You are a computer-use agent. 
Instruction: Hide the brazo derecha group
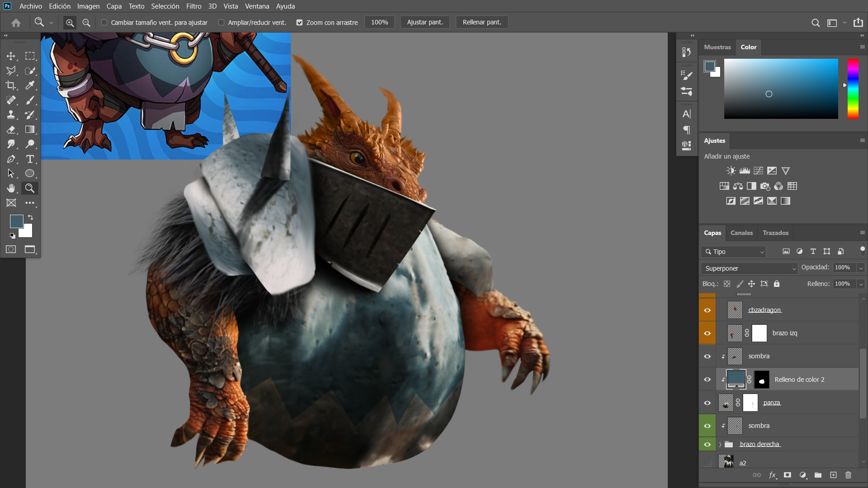click(x=707, y=444)
